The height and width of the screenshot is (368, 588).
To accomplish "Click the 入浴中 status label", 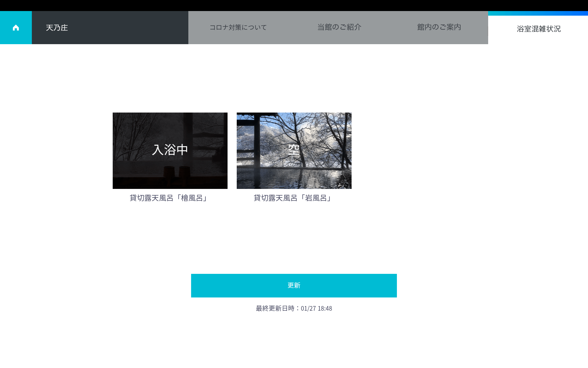I will tap(170, 150).
